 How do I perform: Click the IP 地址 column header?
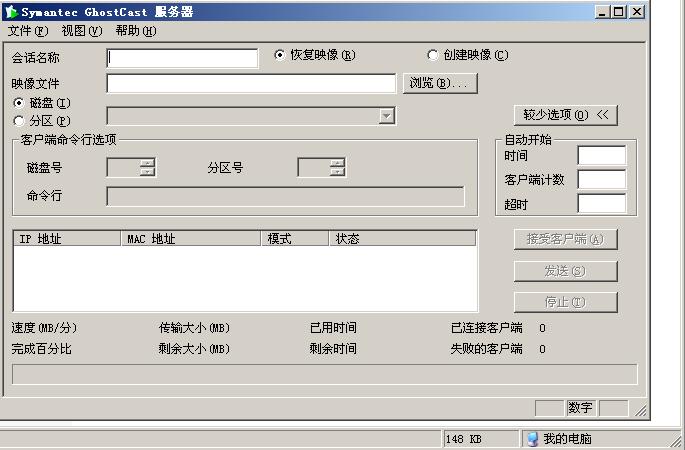(67, 239)
